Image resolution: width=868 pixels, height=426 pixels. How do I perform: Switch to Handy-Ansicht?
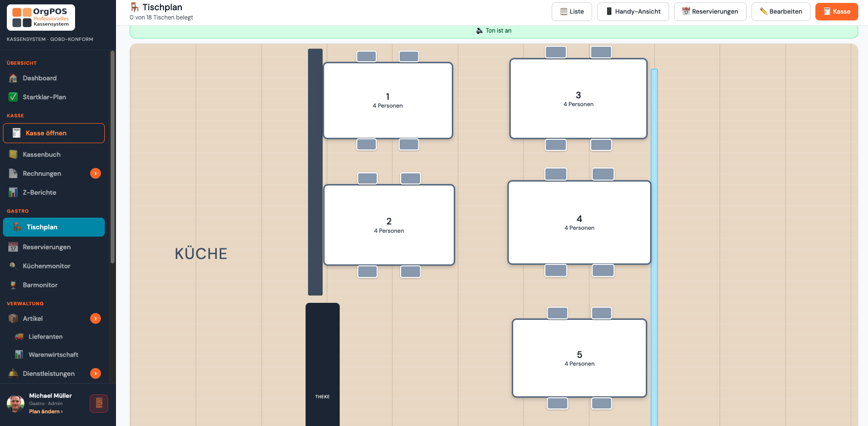pos(633,12)
